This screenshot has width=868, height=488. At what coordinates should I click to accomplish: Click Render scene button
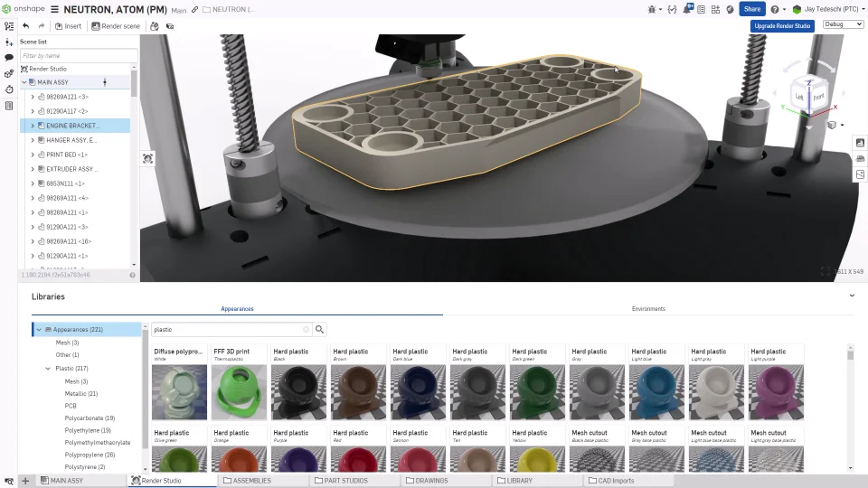click(x=116, y=26)
